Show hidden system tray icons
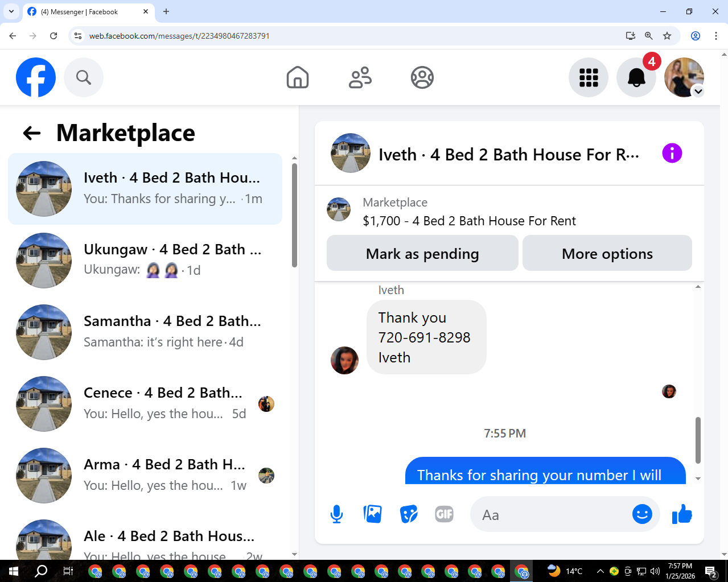This screenshot has width=728, height=582. point(600,571)
